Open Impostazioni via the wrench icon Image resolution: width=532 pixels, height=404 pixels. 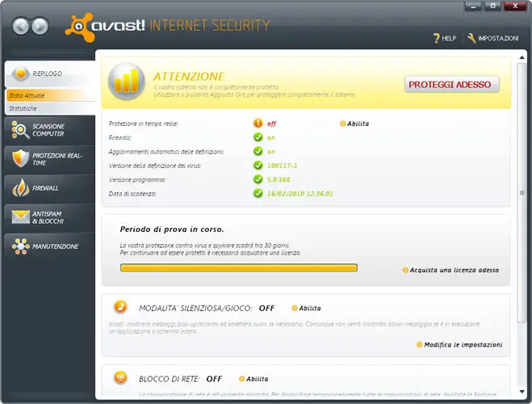tap(471, 38)
